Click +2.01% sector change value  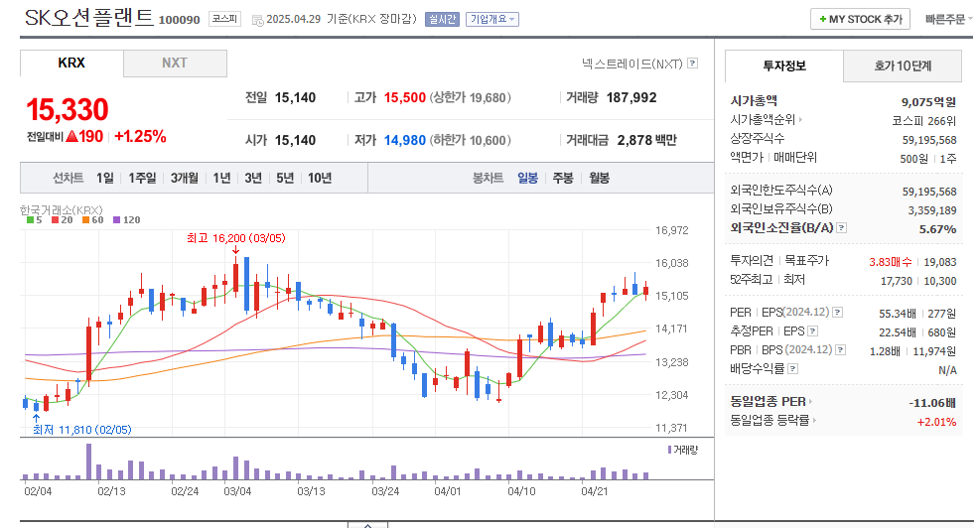pos(936,422)
